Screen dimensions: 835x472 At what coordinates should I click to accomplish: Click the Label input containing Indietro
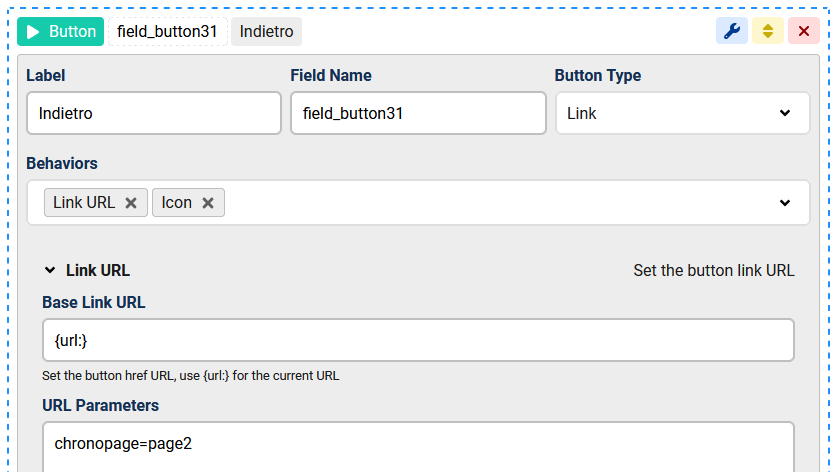click(154, 113)
